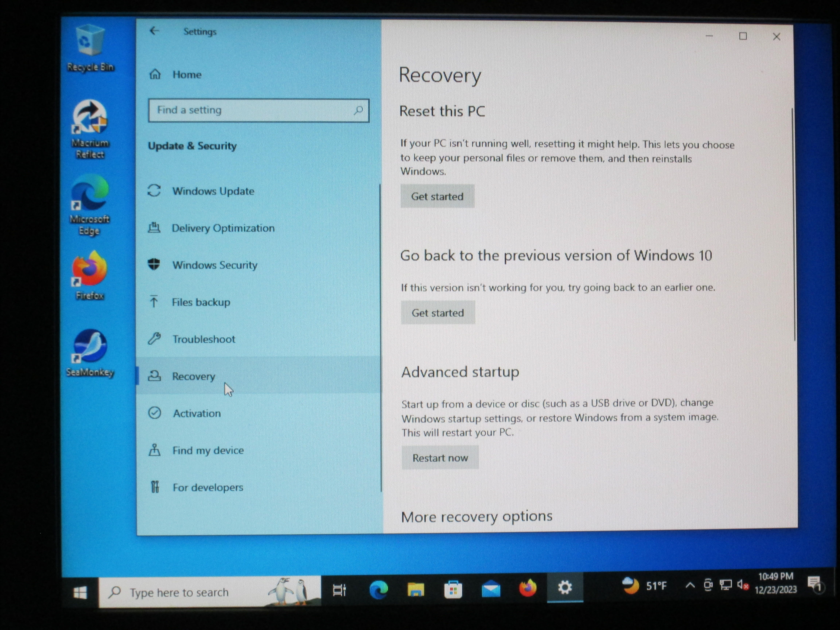Click the Restart now button
This screenshot has height=630, width=840.
440,458
